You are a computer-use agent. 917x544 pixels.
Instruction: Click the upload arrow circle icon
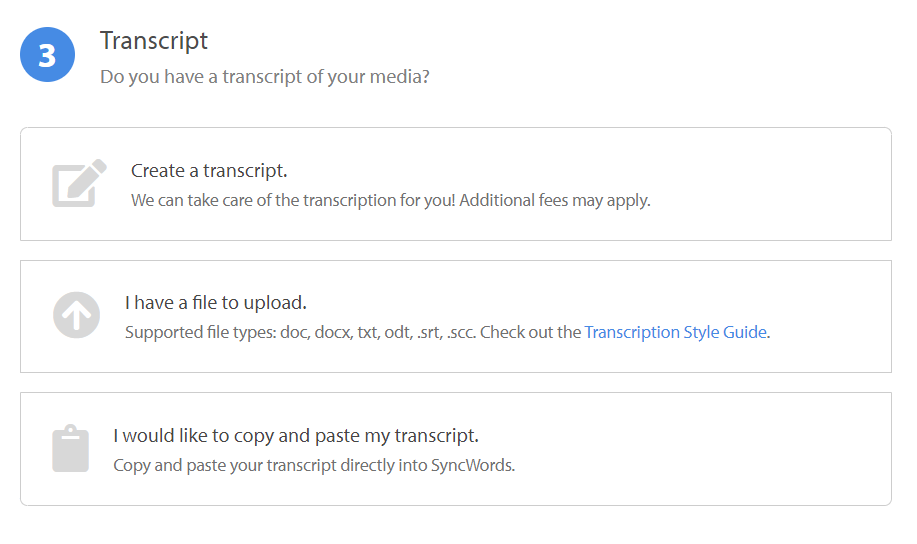click(x=77, y=315)
